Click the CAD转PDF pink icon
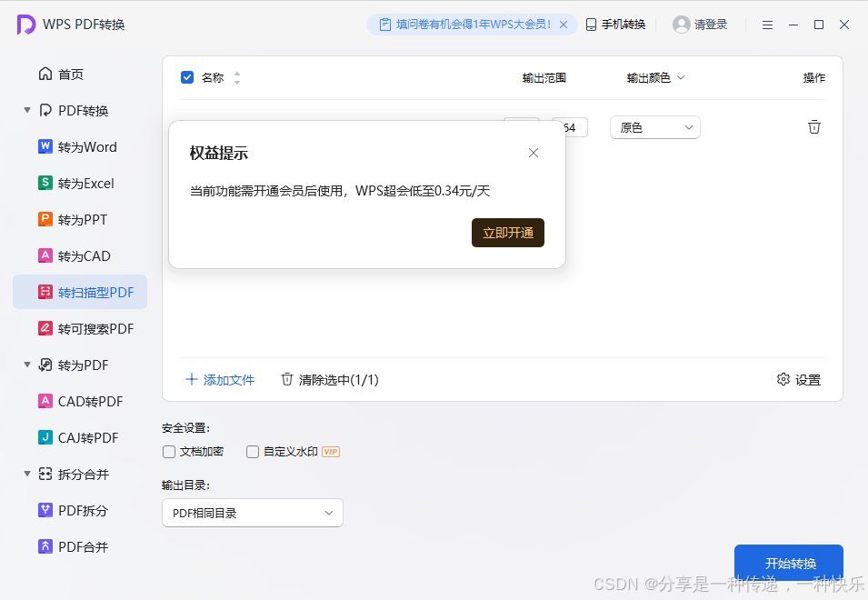This screenshot has width=868, height=600. coord(45,401)
